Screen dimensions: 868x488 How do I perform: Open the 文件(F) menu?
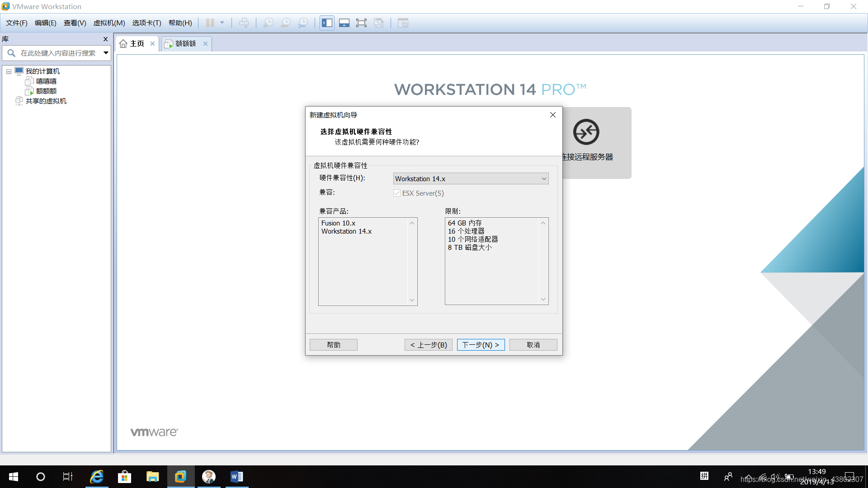point(17,23)
